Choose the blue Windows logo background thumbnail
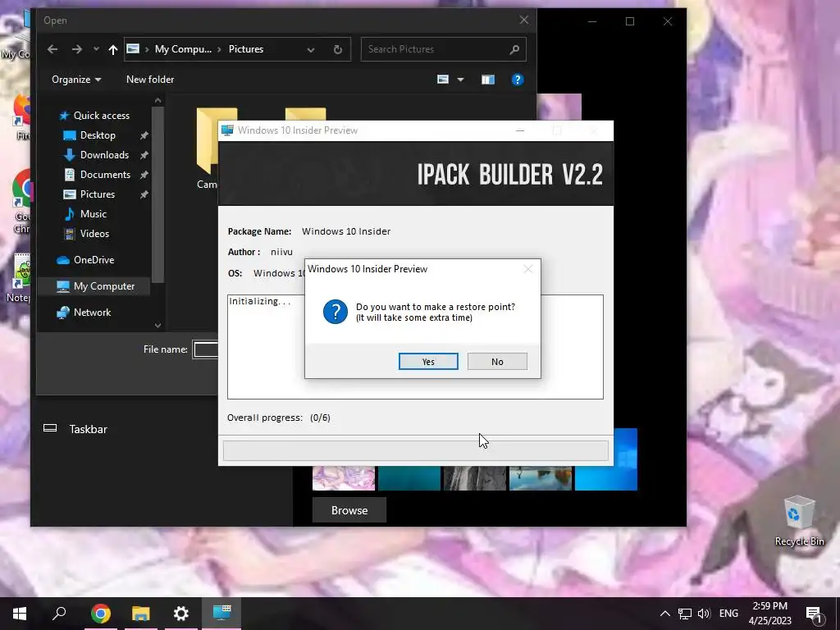 606,478
